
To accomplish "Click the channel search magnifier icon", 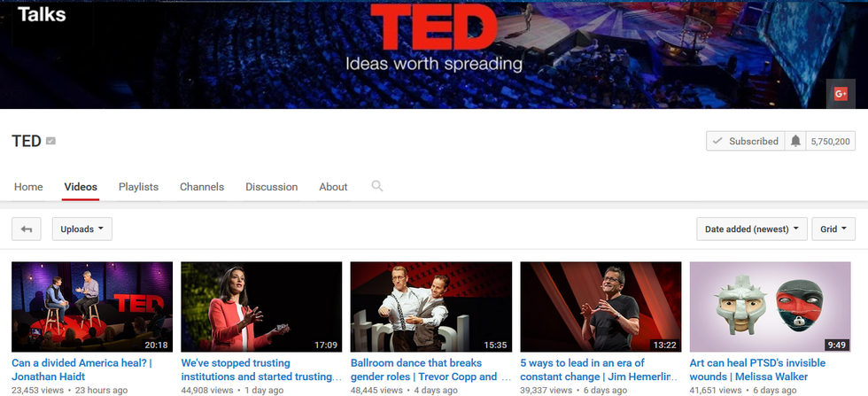I will 377,186.
